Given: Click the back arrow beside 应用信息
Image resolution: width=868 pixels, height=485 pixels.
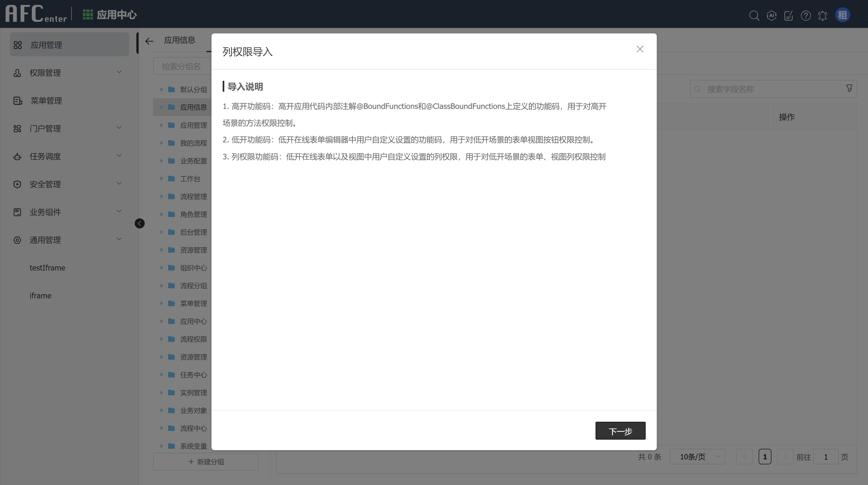Looking at the screenshot, I should pos(149,41).
